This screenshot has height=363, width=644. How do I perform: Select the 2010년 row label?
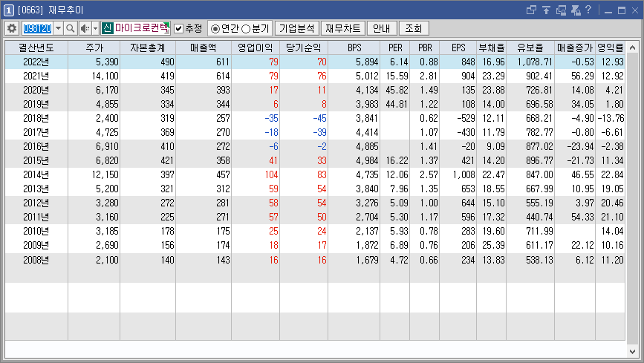36,231
